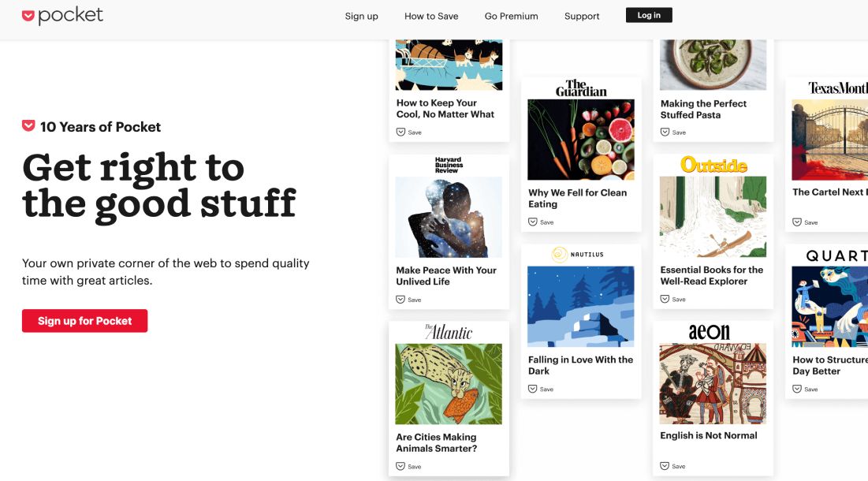Save the Make Peace With Your Unlived Life article
The width and height of the screenshot is (868, 481).
coord(408,300)
